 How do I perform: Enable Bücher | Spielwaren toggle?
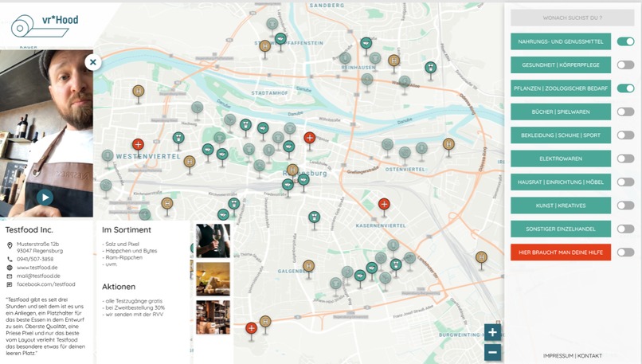625,112
